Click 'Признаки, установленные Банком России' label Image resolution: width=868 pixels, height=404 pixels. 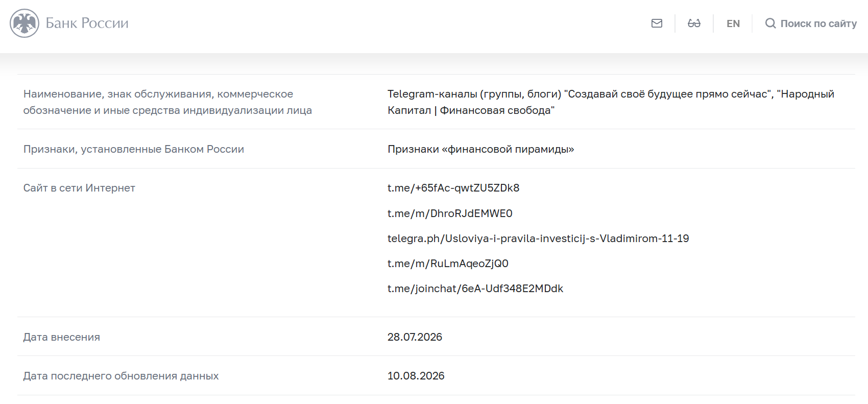click(x=134, y=149)
